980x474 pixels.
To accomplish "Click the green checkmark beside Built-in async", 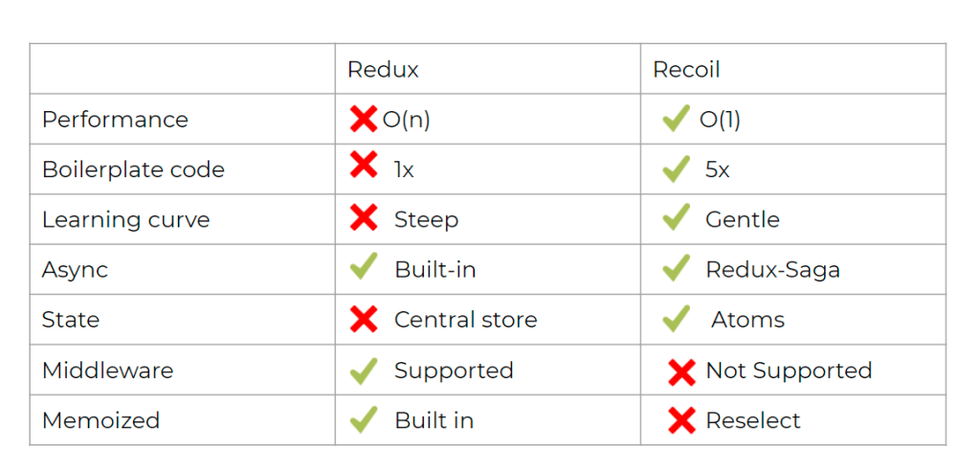I will (x=364, y=268).
